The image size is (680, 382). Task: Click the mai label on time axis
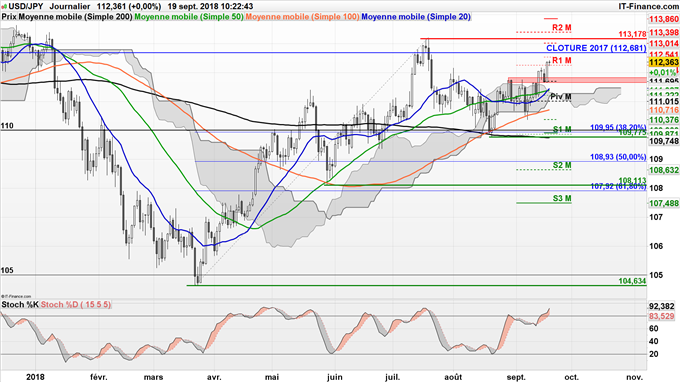pyautogui.click(x=272, y=377)
